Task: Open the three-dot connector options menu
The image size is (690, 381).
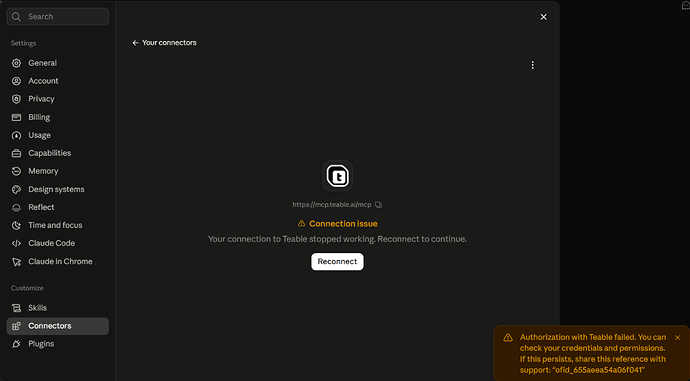Action: click(x=532, y=65)
